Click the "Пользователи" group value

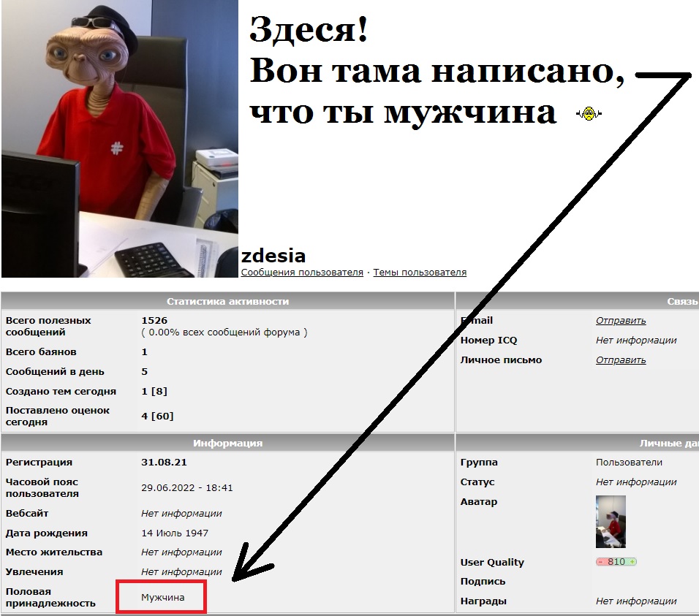(x=629, y=463)
